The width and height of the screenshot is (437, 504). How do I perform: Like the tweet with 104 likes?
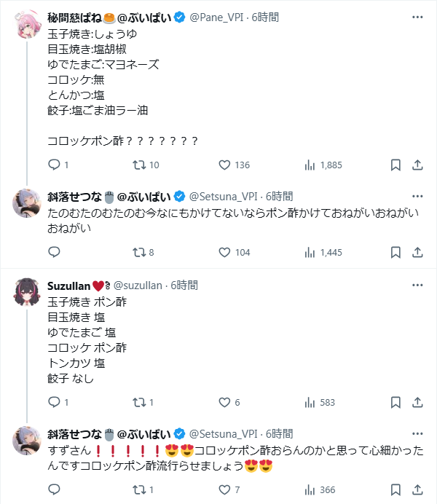(x=224, y=252)
